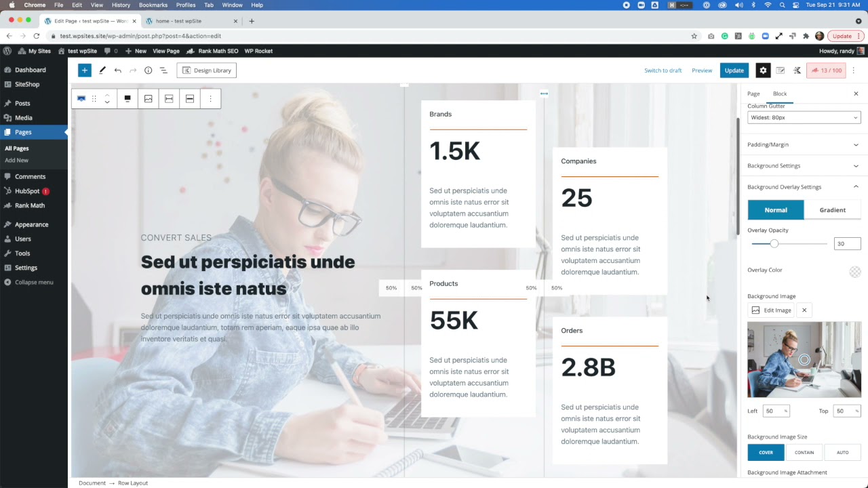Open the block inserter plus button
Screen dimensions: 868x488
point(85,70)
